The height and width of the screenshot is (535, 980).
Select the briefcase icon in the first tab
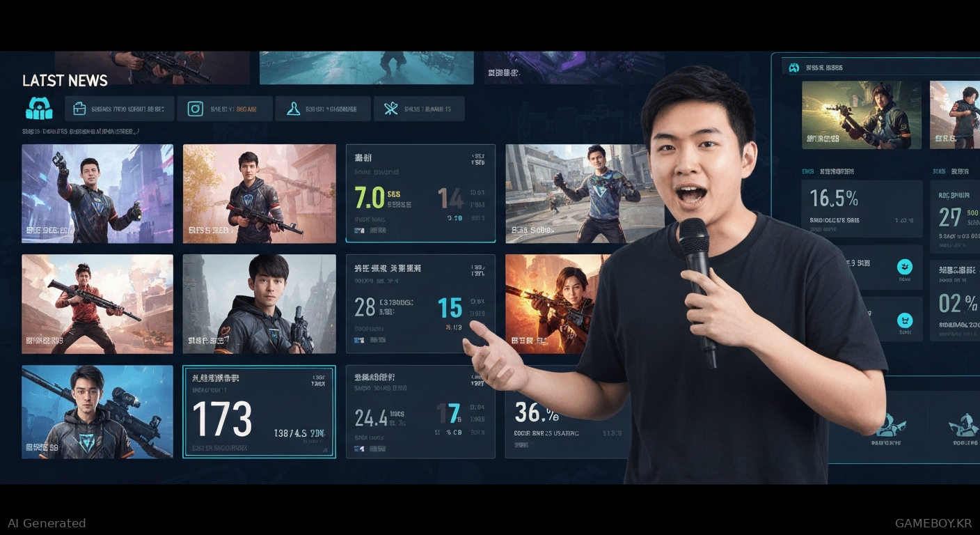pos(79,109)
